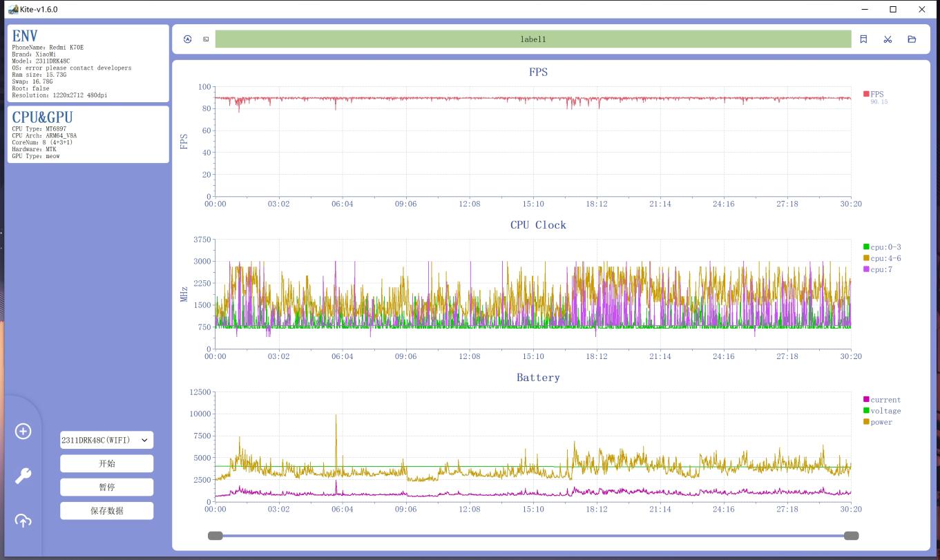Screen dimensions: 940x560
Task: Click the small image icon beside label1
Action: 206,39
